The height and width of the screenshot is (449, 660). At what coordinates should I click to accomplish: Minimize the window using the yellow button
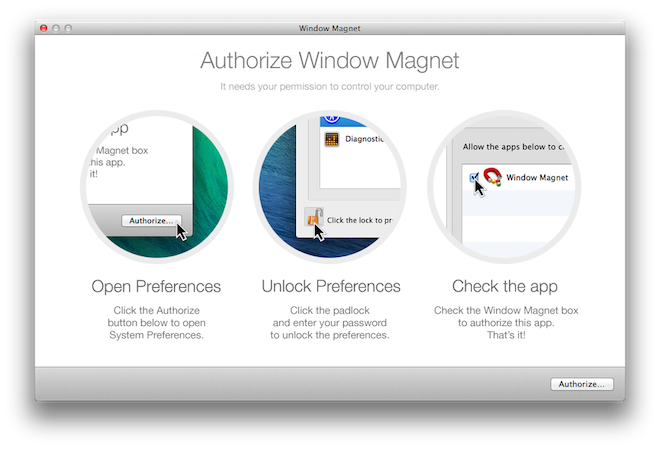click(x=56, y=28)
